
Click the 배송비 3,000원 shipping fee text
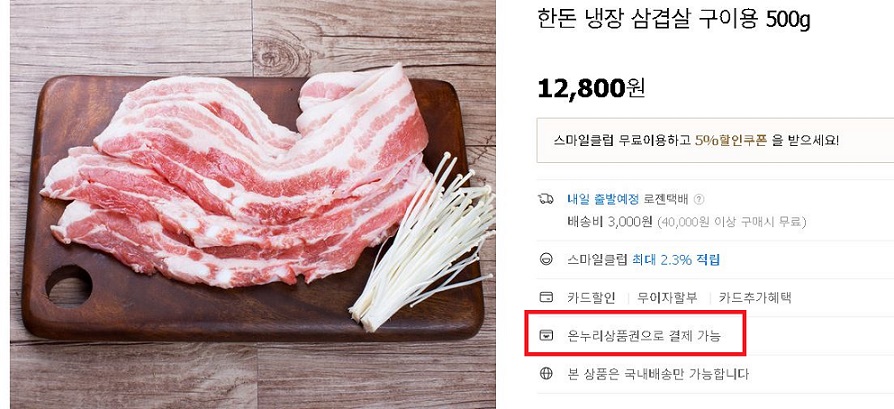coord(609,222)
